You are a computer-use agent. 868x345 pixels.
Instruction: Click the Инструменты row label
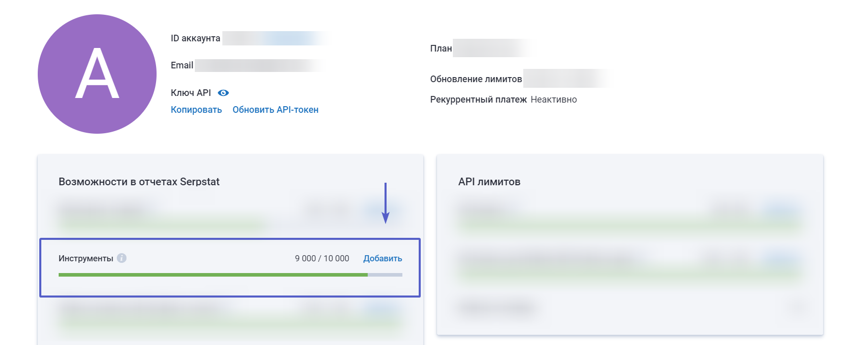tap(86, 259)
